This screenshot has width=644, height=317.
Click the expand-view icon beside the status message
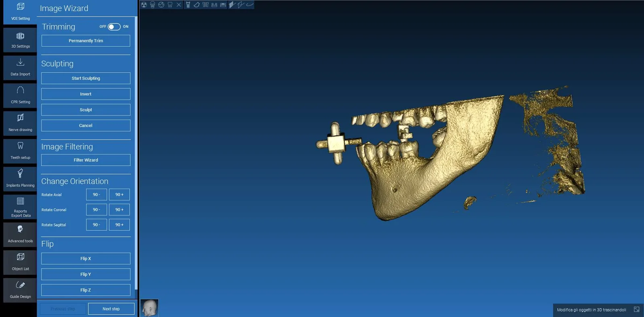(x=636, y=309)
